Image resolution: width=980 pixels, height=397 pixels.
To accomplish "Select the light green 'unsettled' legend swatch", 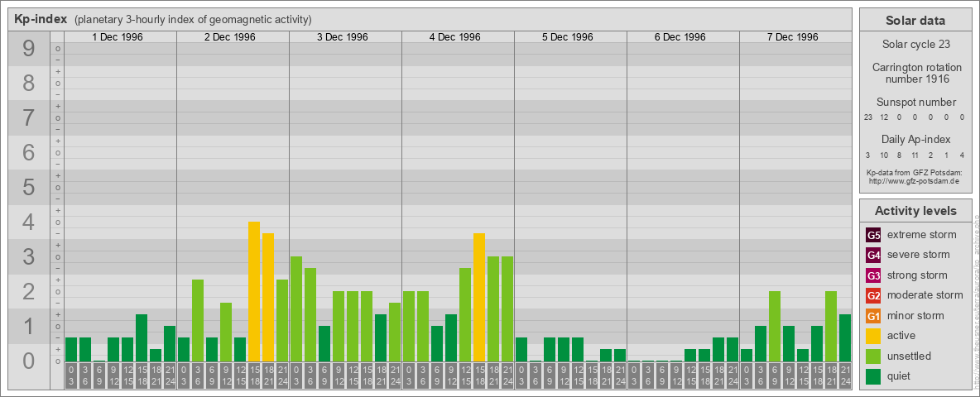I will point(873,356).
